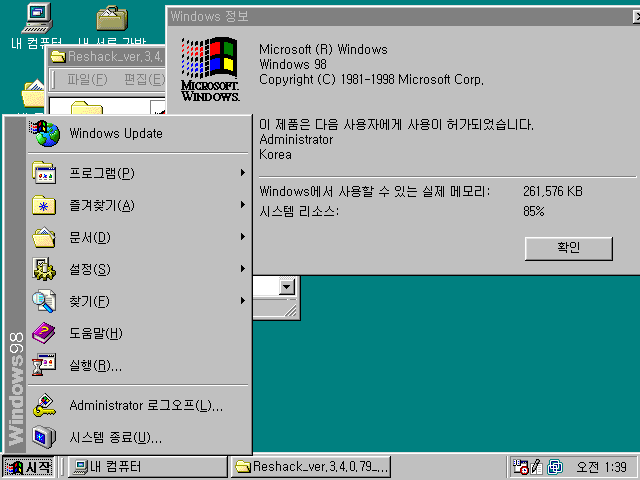Screen dimensions: 640x480
Task: Switch to Reshack_ver.3.4.0.79 taskbar button
Action: [311, 467]
